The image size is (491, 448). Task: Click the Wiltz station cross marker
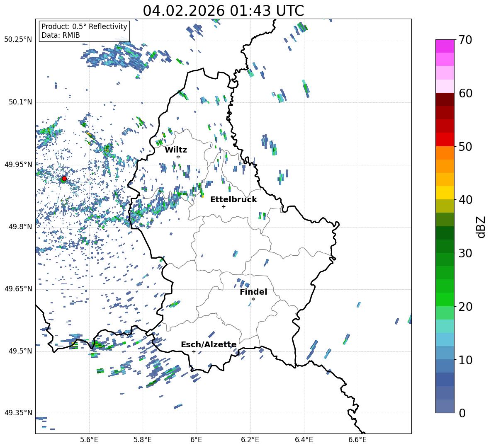tap(178, 157)
